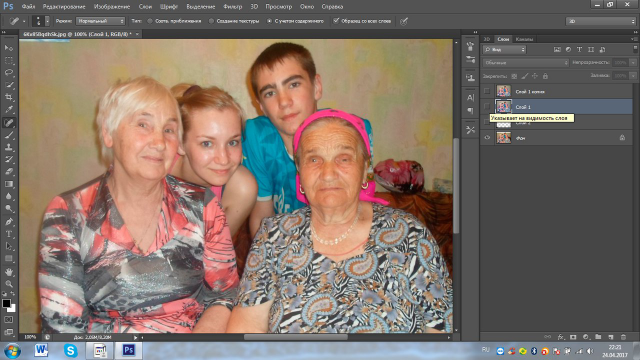Filter layers by type (T) icon
The width and height of the screenshot is (640, 360).
click(579, 49)
